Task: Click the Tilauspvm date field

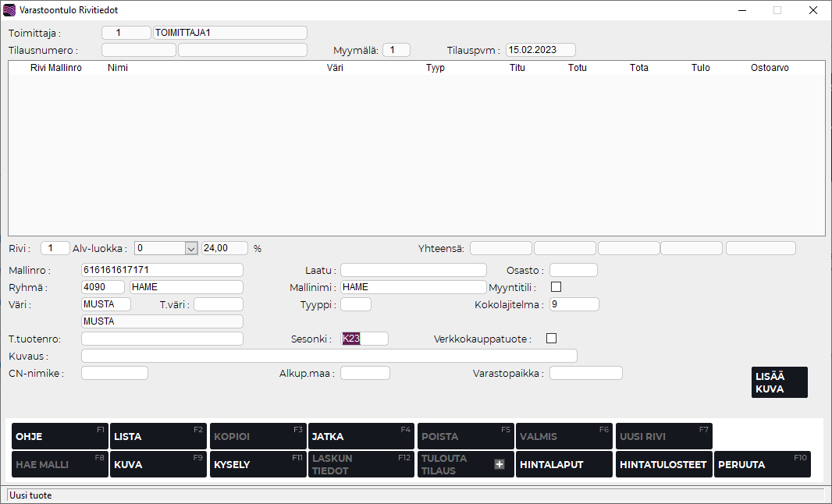Action: click(541, 50)
